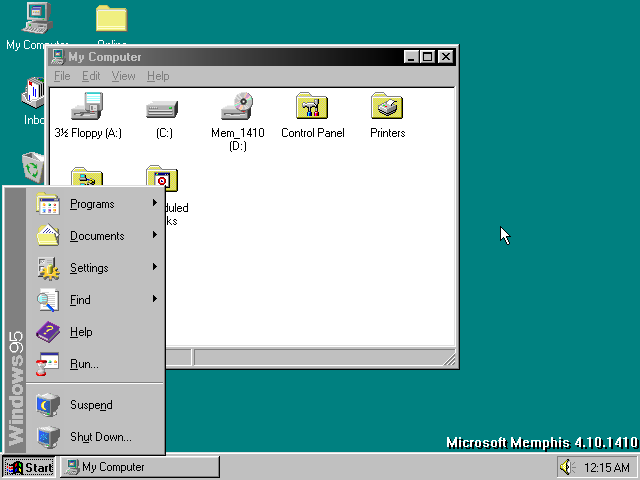Choose Run... text in the Start menu
Image resolution: width=640 pixels, height=480 pixels.
(84, 364)
